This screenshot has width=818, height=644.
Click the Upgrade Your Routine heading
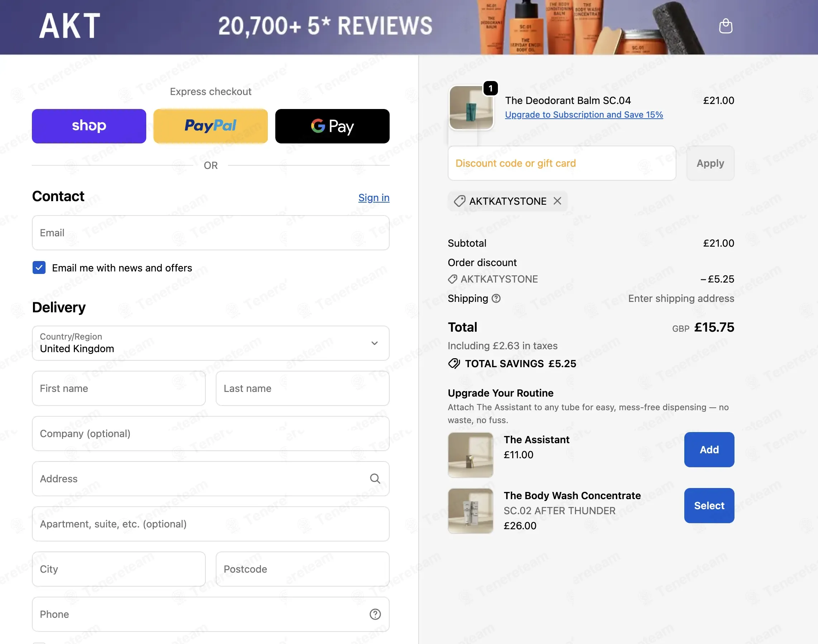click(x=501, y=393)
